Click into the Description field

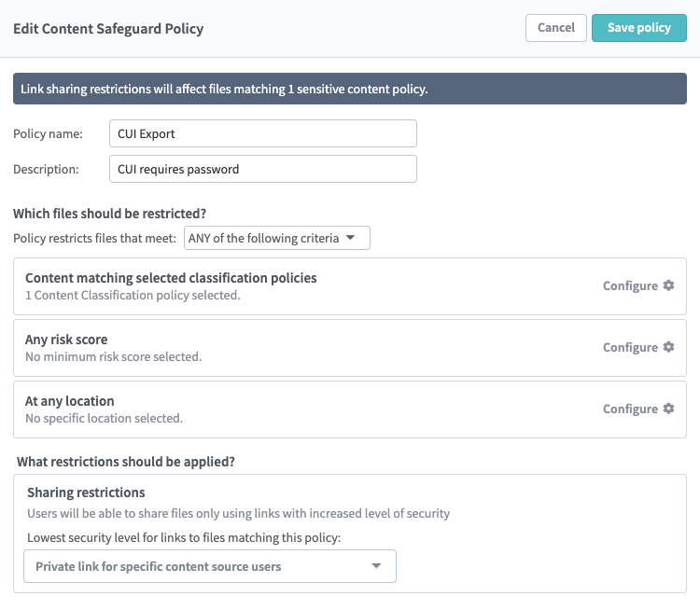click(x=262, y=170)
